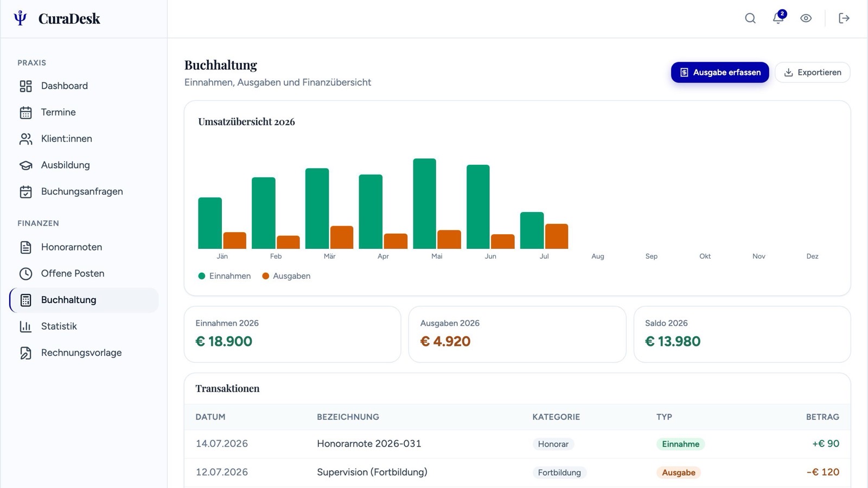Navigate to Ausbildung
Screen dimensions: 868x488
click(84, 165)
